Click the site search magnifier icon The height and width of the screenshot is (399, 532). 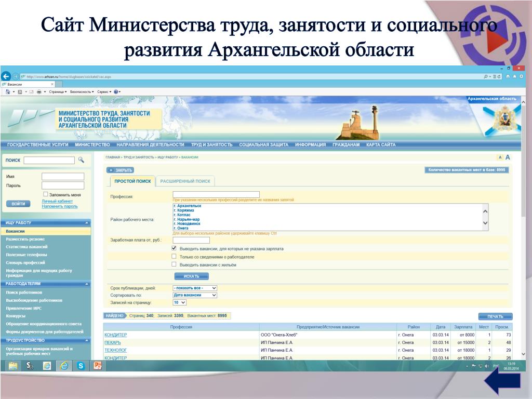click(81, 159)
